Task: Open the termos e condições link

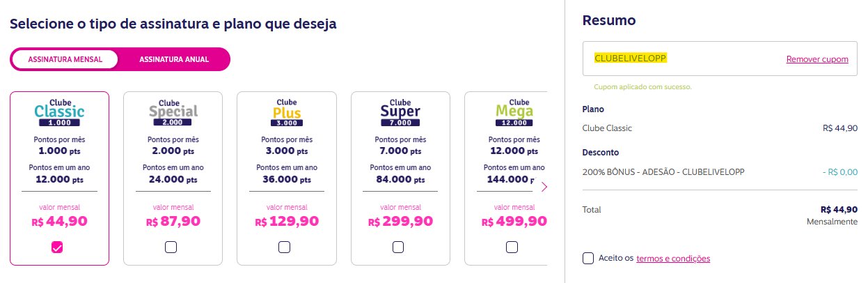Action: click(x=673, y=259)
